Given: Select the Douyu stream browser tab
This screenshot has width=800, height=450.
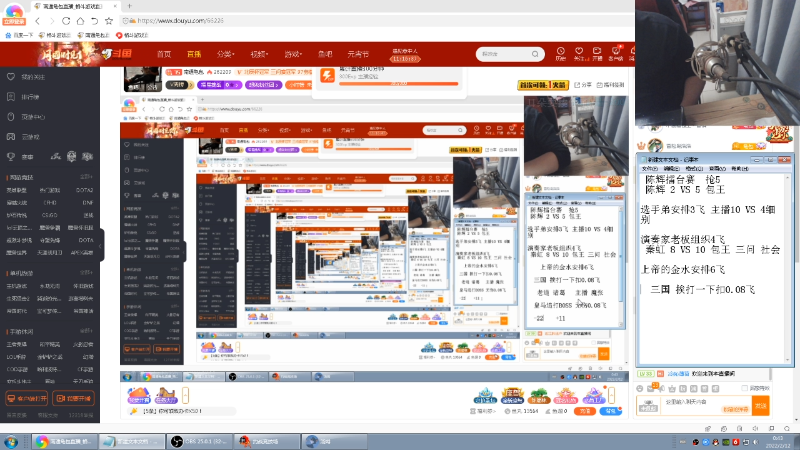Looking at the screenshot, I should coord(75,6).
